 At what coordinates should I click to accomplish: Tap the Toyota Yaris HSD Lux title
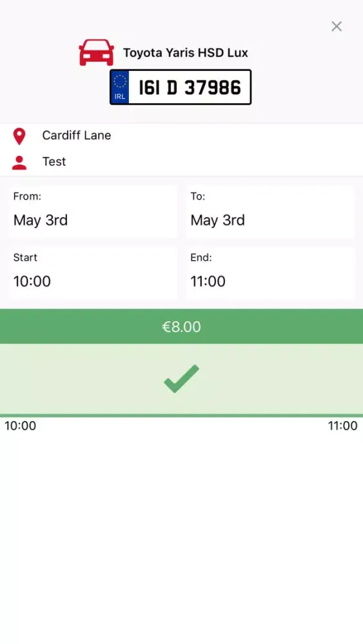(x=186, y=53)
